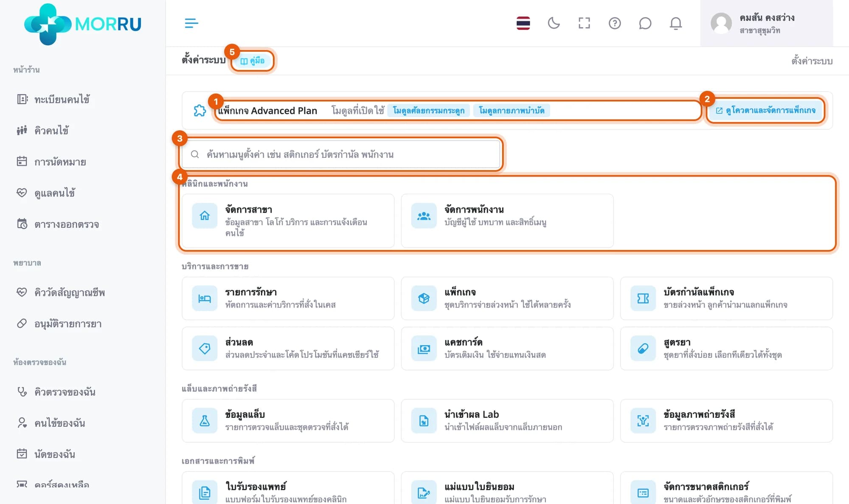Open ข้อมูลแล็บ card flask icon

[205, 420]
